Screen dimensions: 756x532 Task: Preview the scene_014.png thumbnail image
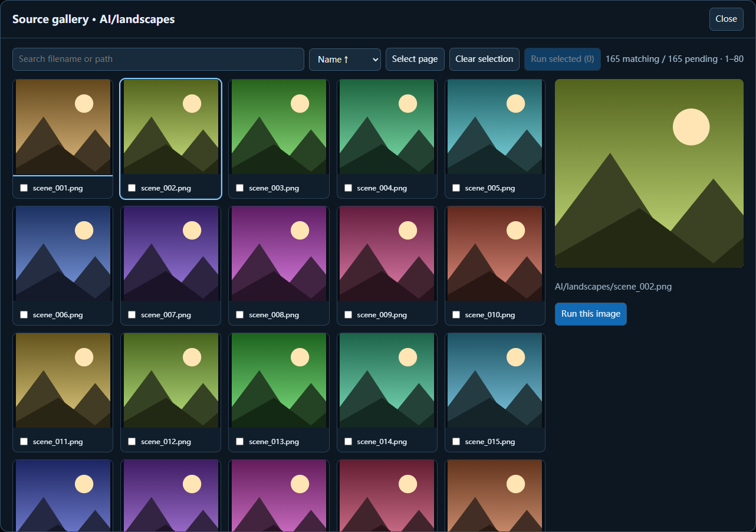[x=387, y=380]
